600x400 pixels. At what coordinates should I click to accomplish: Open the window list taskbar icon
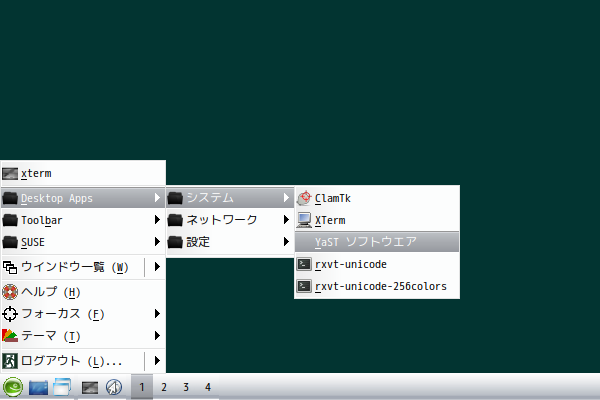(x=62, y=387)
